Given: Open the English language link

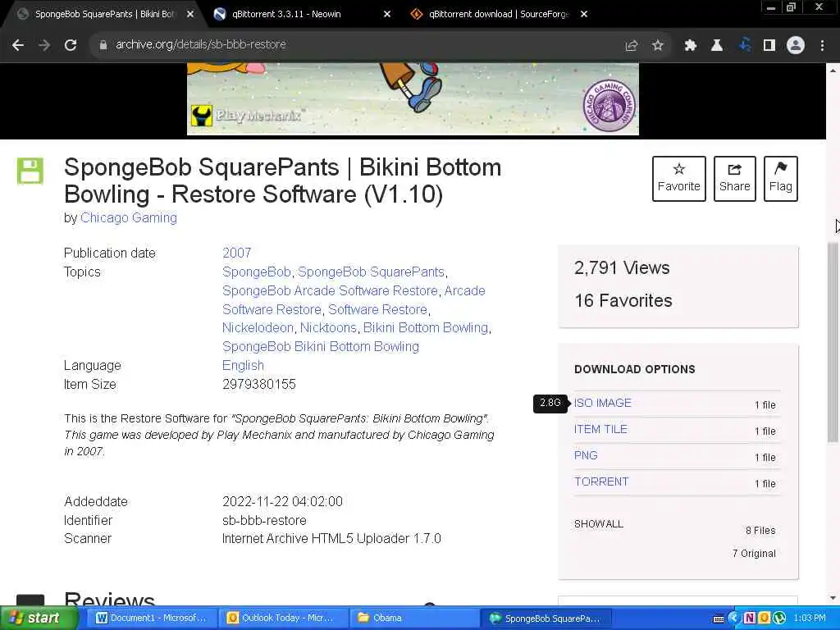Looking at the screenshot, I should coord(243,365).
